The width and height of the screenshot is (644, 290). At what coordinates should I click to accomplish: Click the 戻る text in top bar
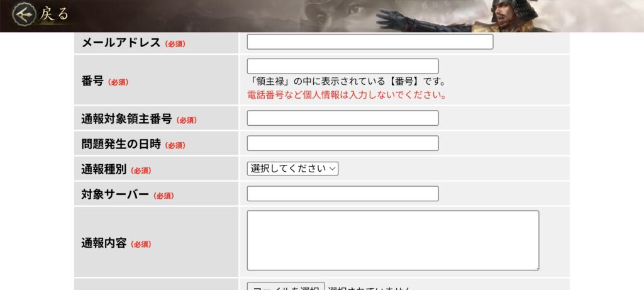click(x=54, y=14)
